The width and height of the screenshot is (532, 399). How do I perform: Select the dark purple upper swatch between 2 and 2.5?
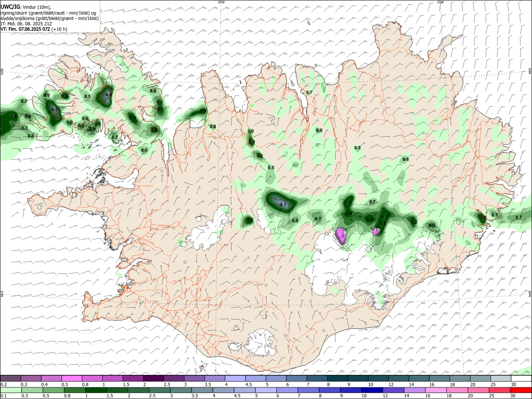click(153, 378)
